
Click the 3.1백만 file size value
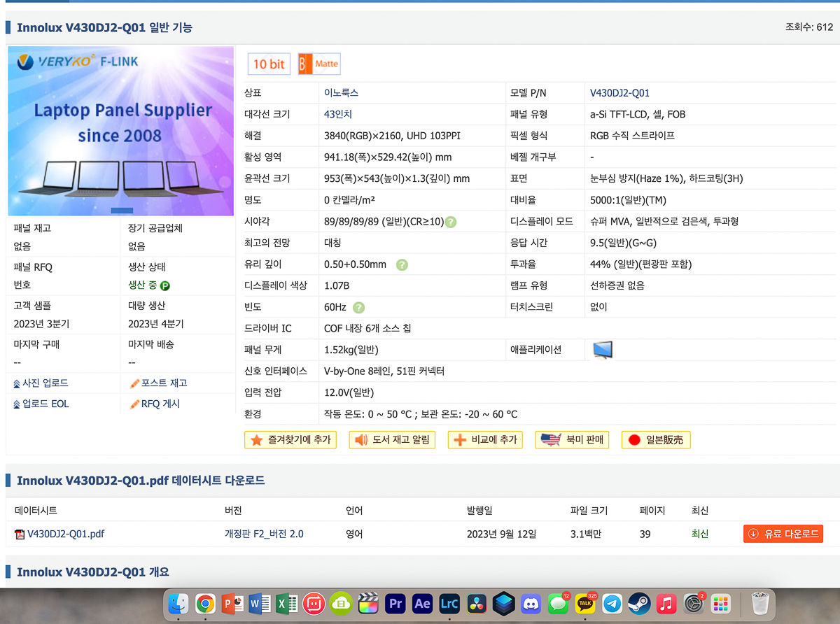(586, 534)
